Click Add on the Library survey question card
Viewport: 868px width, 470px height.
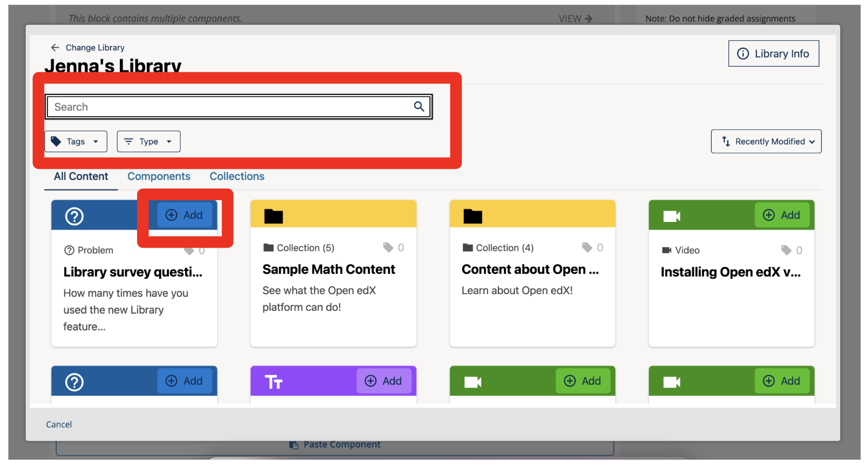point(184,215)
